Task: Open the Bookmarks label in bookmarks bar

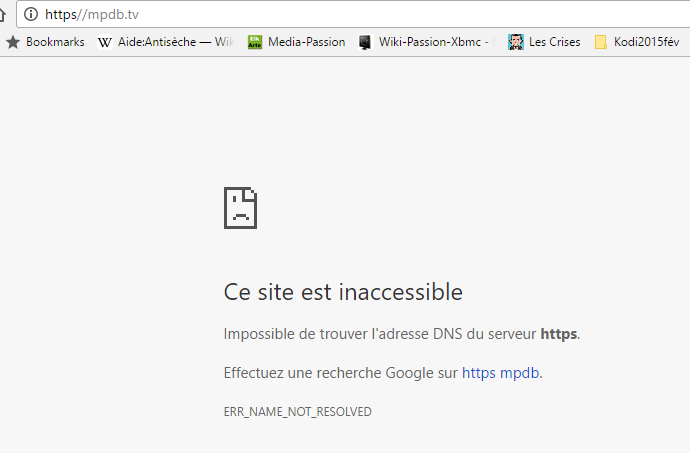Action: point(55,42)
